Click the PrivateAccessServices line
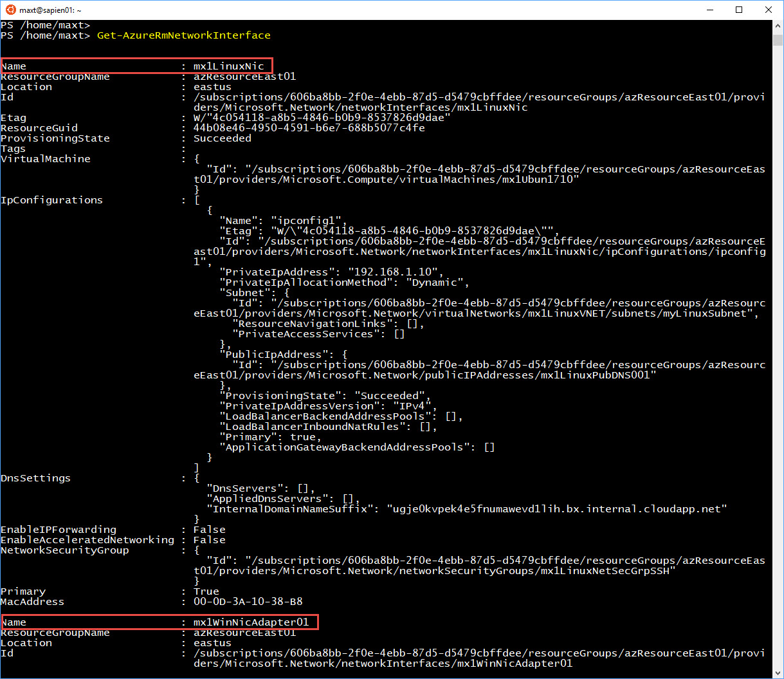Screen dimensions: 784x679 coord(318,334)
